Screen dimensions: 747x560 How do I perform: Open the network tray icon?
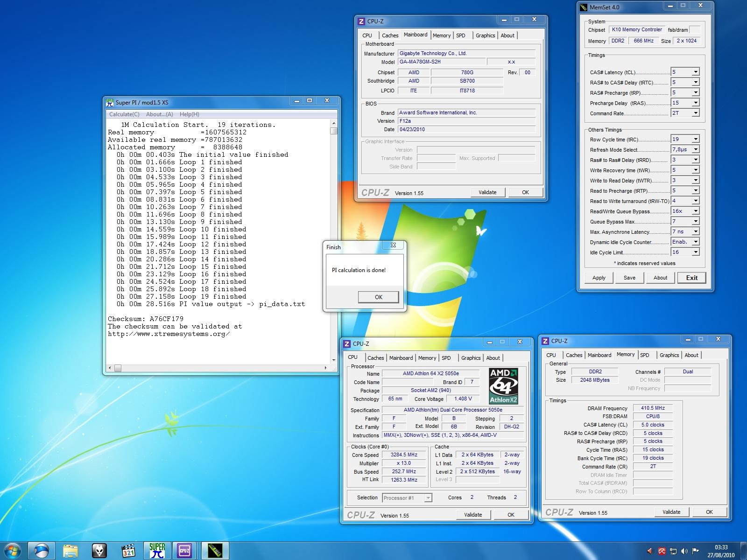673,551
